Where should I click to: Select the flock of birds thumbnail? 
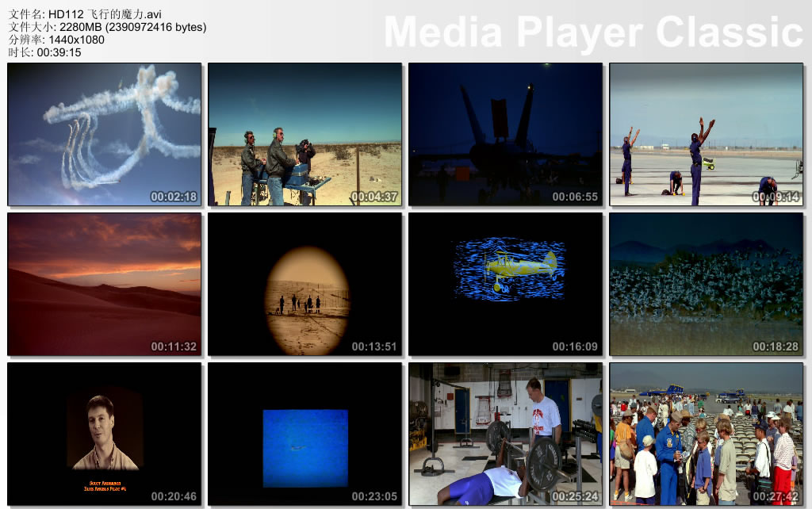706,284
